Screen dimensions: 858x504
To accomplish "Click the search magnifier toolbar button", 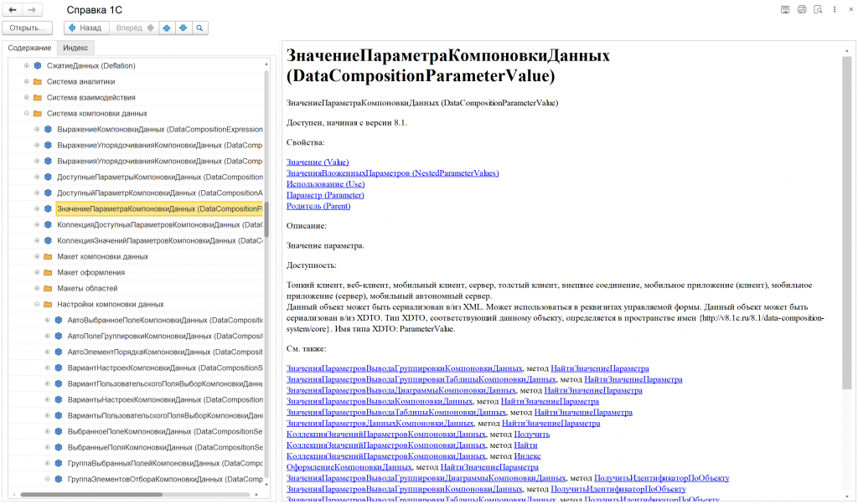I will tap(199, 28).
